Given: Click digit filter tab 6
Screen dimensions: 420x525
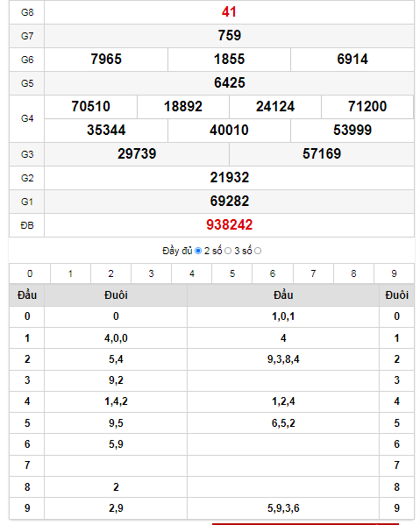Looking at the screenshot, I should pyautogui.click(x=273, y=273).
